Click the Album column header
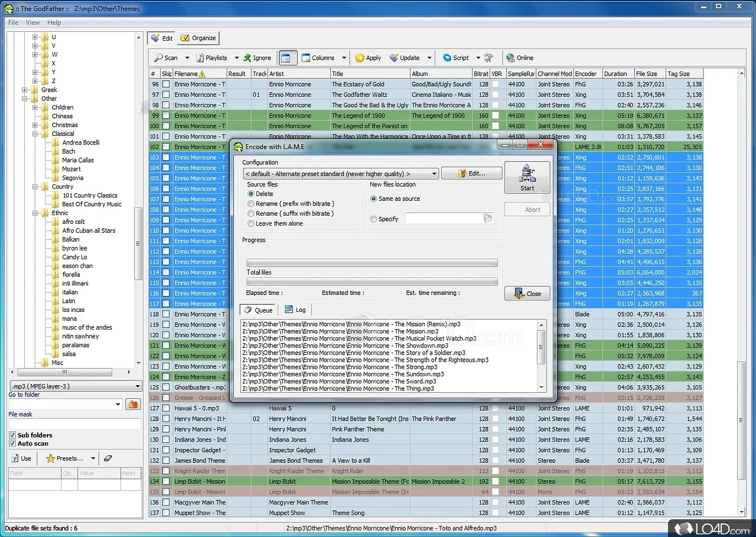This screenshot has width=756, height=537. 441,74
